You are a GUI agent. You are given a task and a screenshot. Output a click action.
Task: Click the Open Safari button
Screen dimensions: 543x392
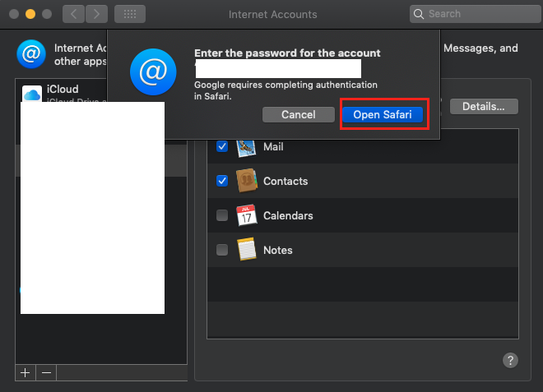(x=383, y=114)
